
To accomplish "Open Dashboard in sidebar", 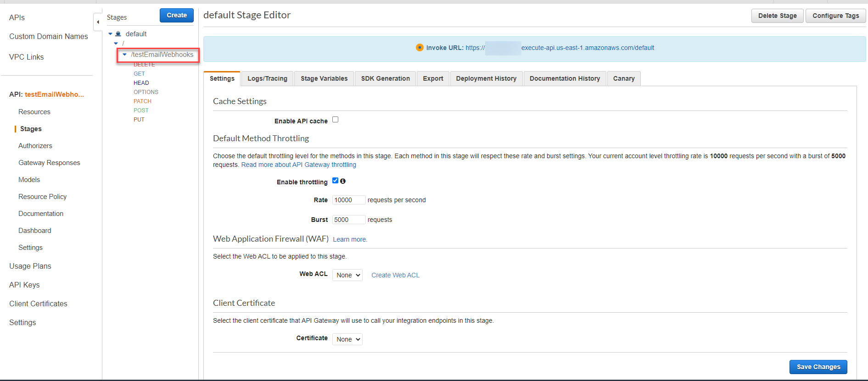I will pos(35,231).
